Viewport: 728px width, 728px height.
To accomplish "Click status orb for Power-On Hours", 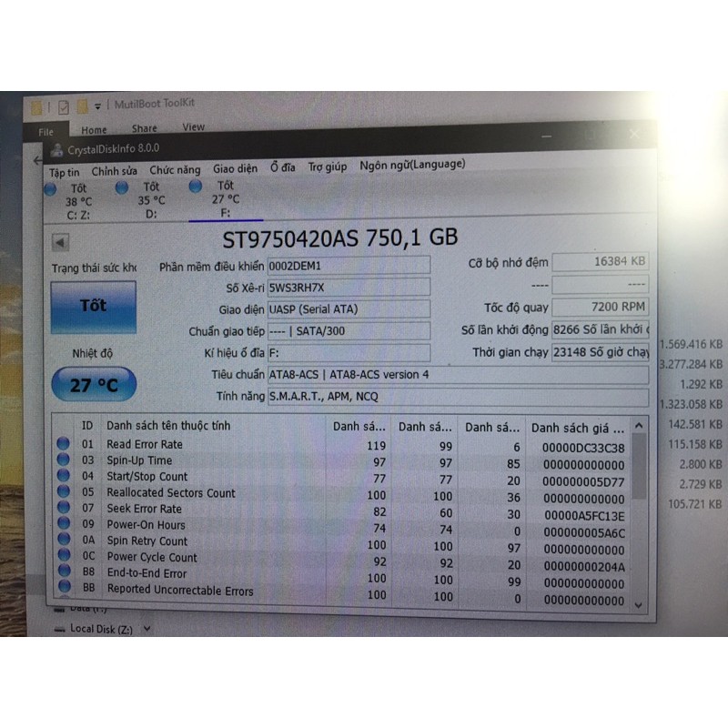I will 64,522.
